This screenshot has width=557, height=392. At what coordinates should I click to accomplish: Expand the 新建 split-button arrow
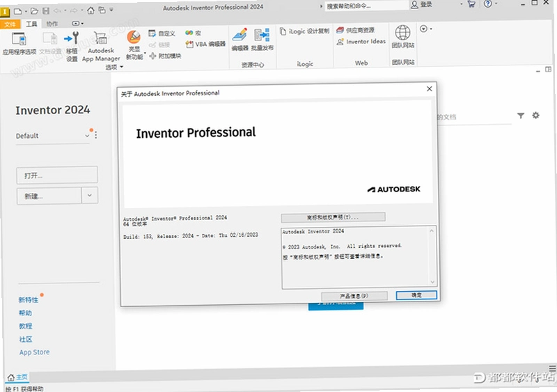coord(90,195)
